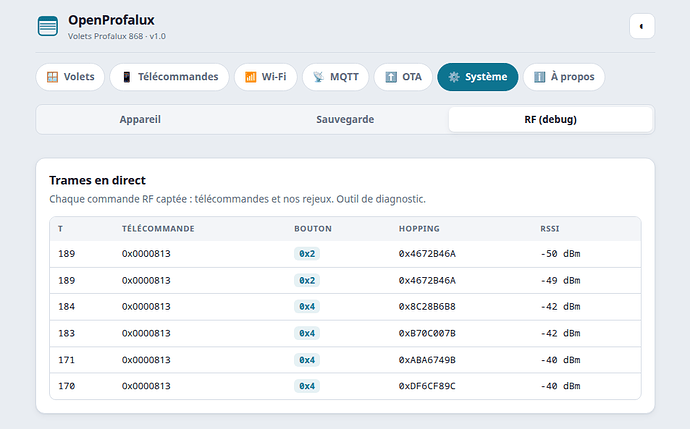Open the MQTT configuration tab

pyautogui.click(x=336, y=77)
